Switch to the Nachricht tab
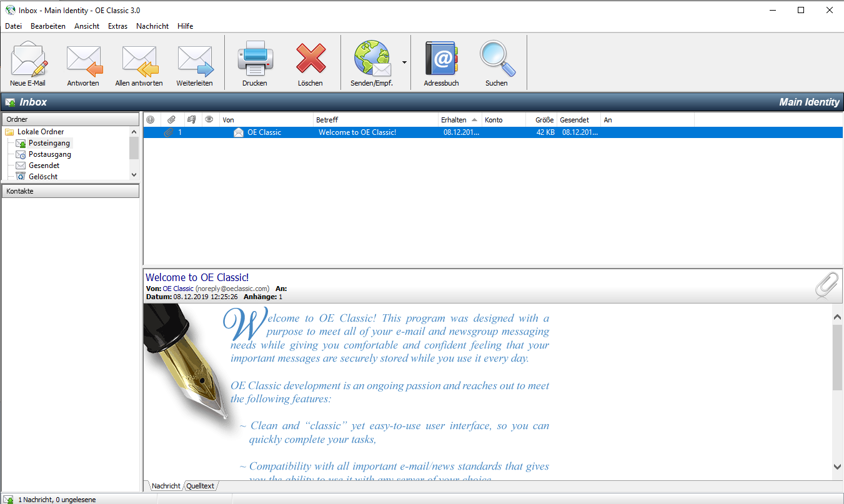Image resolution: width=844 pixels, height=504 pixels. click(166, 486)
